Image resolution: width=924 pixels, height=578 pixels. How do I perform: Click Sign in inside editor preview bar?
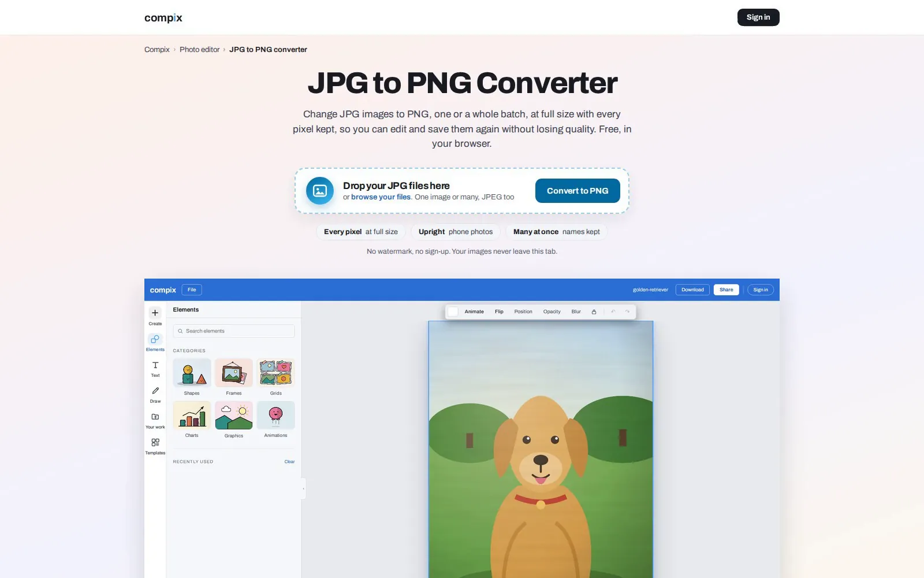(761, 290)
